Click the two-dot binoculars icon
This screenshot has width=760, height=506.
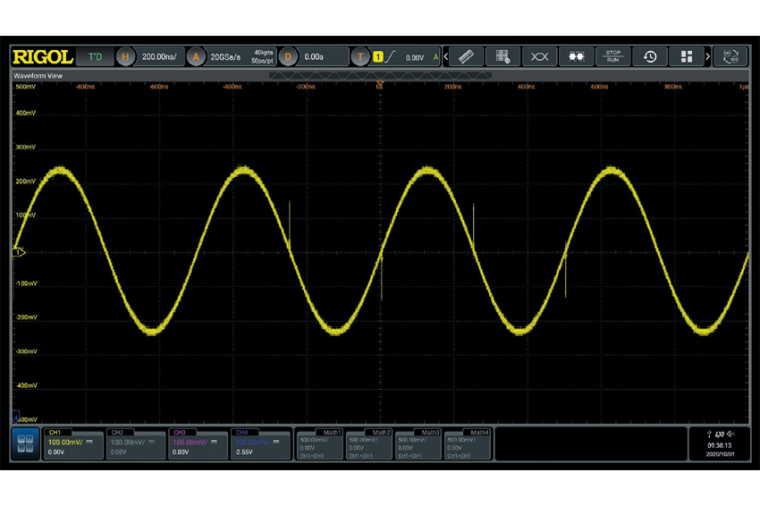[x=576, y=57]
